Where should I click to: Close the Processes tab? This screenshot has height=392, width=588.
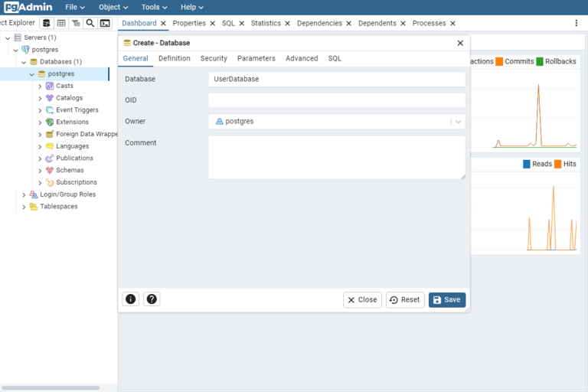452,23
